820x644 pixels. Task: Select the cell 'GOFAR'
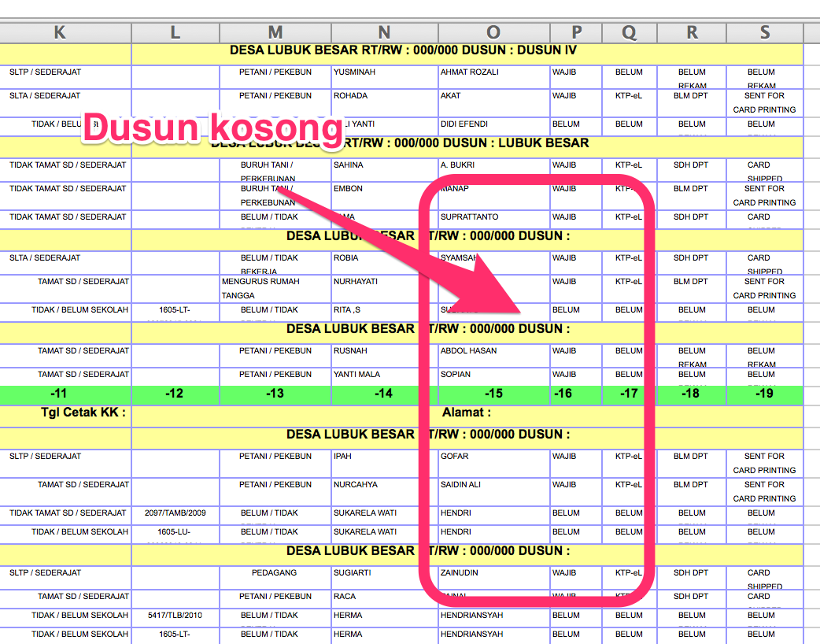click(x=493, y=464)
